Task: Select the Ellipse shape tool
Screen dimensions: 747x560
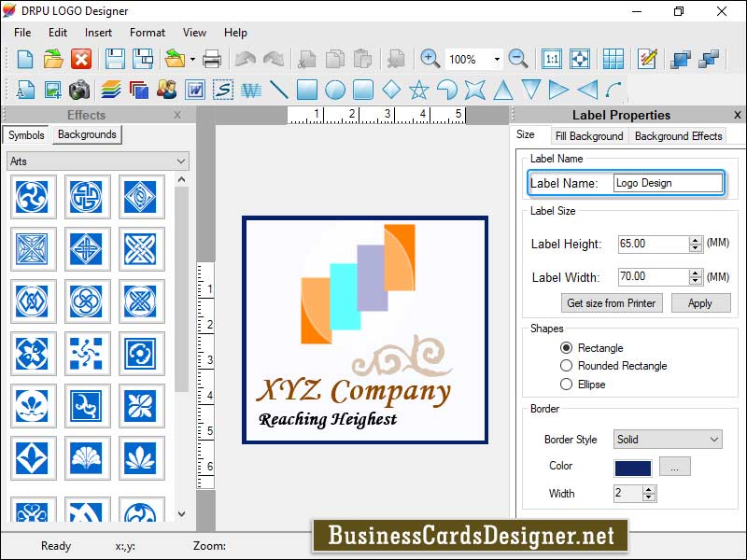Action: click(336, 90)
